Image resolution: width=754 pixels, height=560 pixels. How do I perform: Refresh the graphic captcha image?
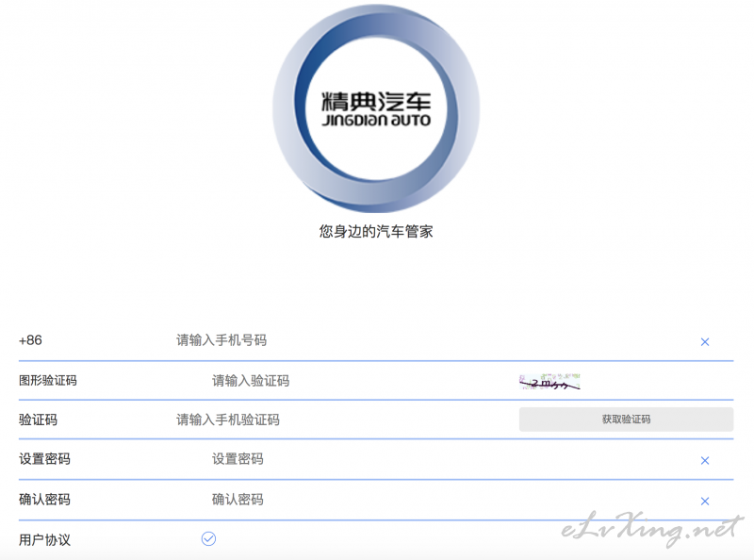pos(549,382)
